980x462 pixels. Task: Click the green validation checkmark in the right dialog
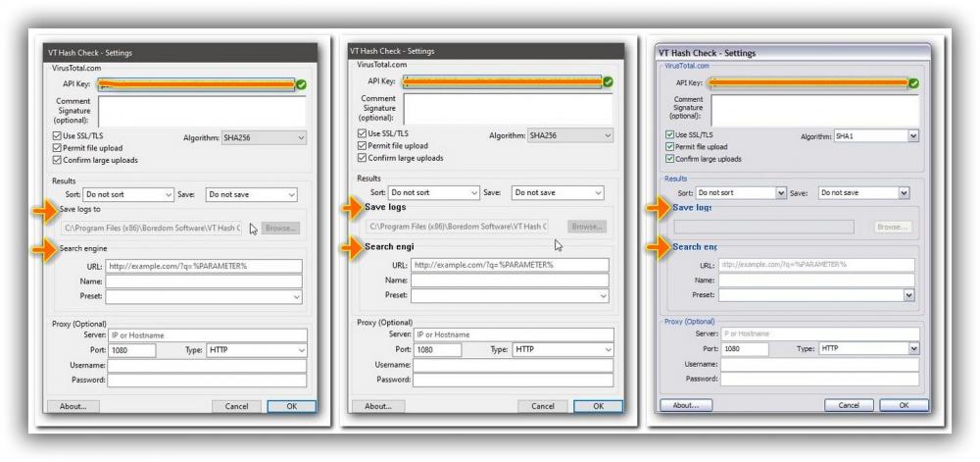[913, 83]
